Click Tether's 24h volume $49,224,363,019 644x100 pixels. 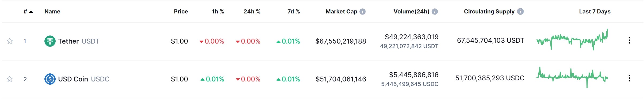click(412, 37)
